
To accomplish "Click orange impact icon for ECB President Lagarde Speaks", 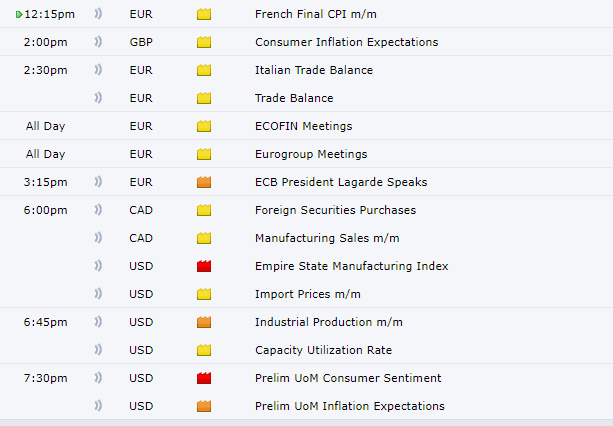I will (204, 182).
